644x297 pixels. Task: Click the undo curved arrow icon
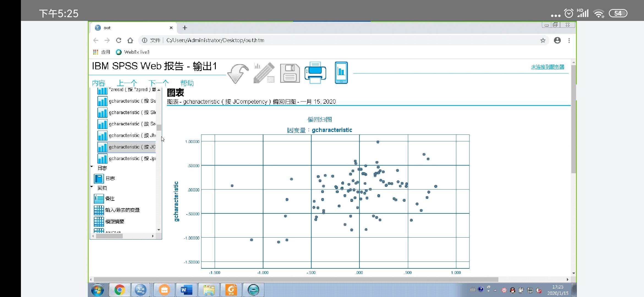[x=238, y=73]
